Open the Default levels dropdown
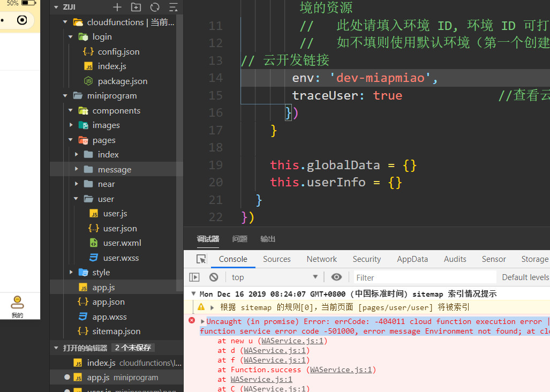Screen dimensions: 550x392 [x=525, y=277]
